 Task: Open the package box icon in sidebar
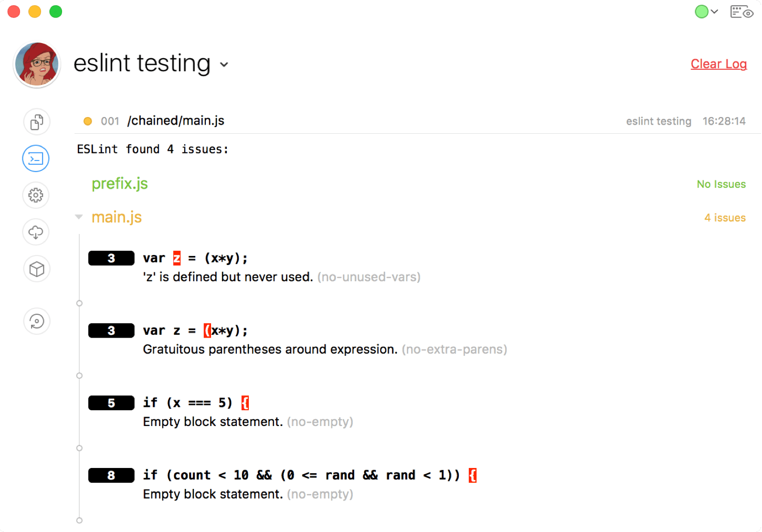click(36, 269)
